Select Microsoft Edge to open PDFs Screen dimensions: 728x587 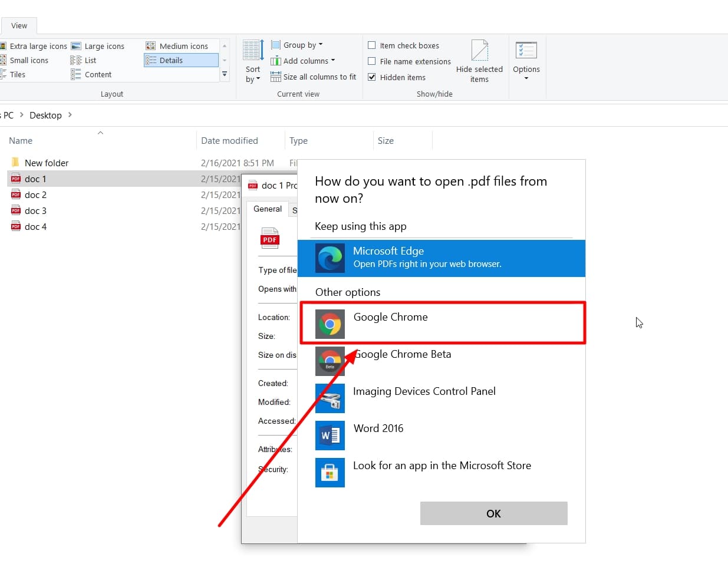point(442,258)
